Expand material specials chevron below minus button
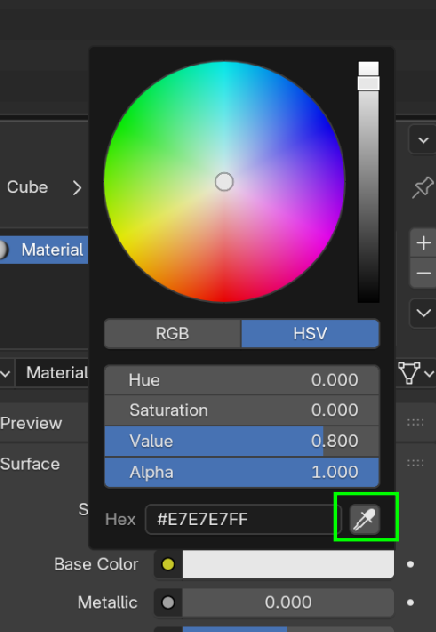The image size is (436, 632). 423,313
